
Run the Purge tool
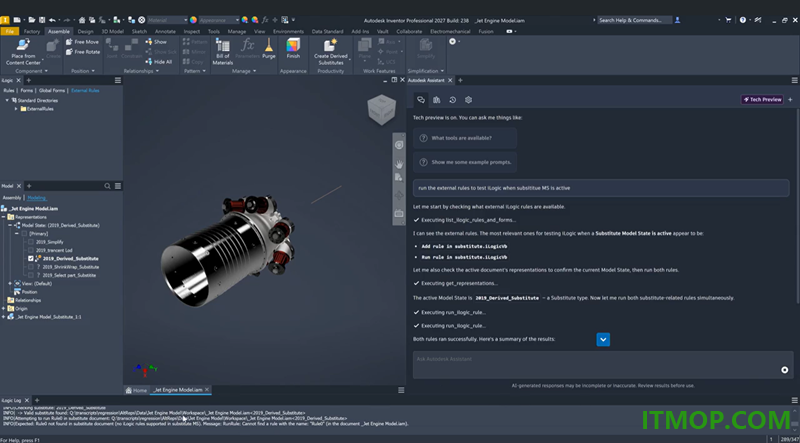click(269, 49)
